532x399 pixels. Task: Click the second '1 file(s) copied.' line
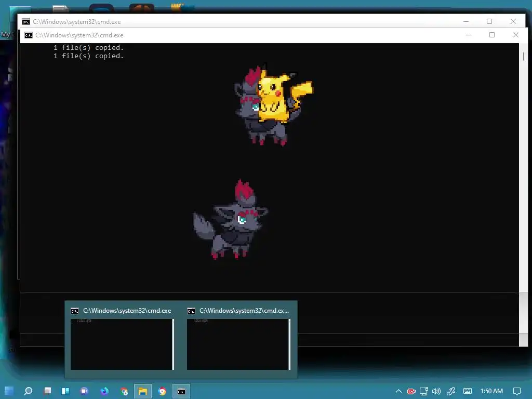[x=88, y=56]
